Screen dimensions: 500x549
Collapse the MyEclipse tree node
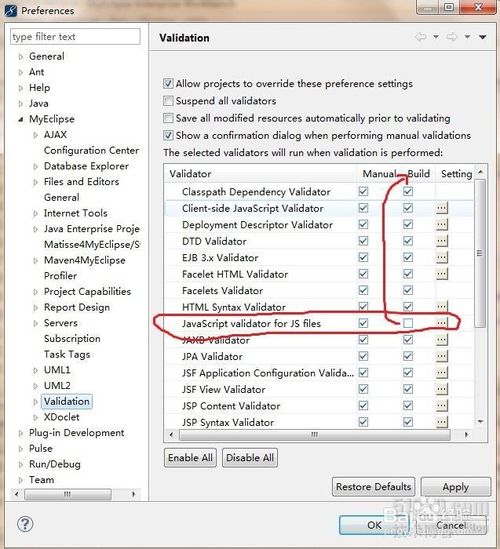pyautogui.click(x=21, y=119)
